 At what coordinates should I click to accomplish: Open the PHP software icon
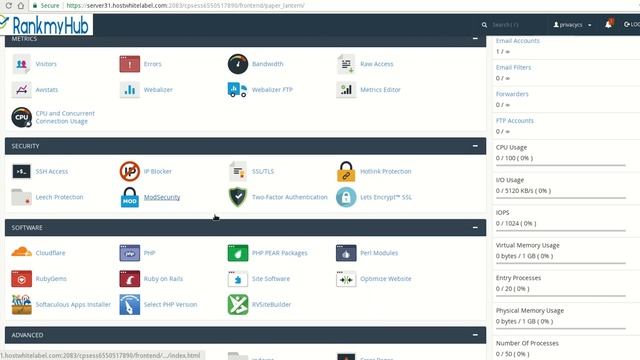coord(129,253)
